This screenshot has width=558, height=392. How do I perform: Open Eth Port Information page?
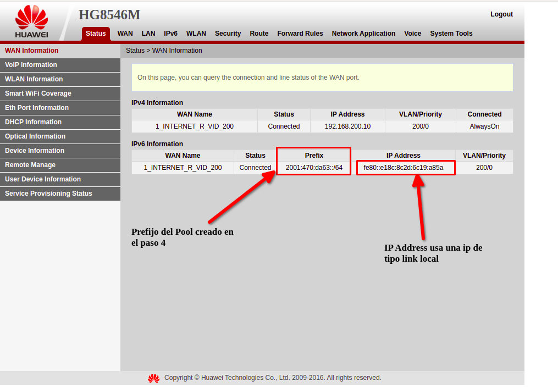pyautogui.click(x=37, y=108)
